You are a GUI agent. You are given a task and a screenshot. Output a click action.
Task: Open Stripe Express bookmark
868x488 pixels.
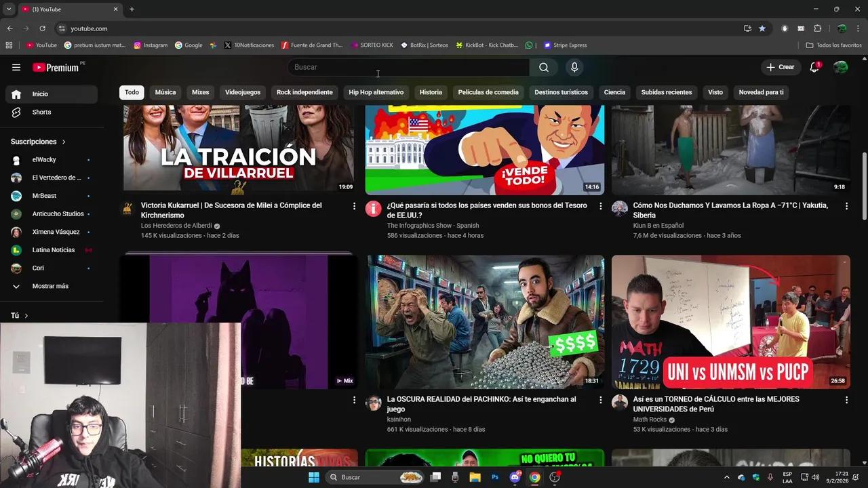click(x=565, y=45)
